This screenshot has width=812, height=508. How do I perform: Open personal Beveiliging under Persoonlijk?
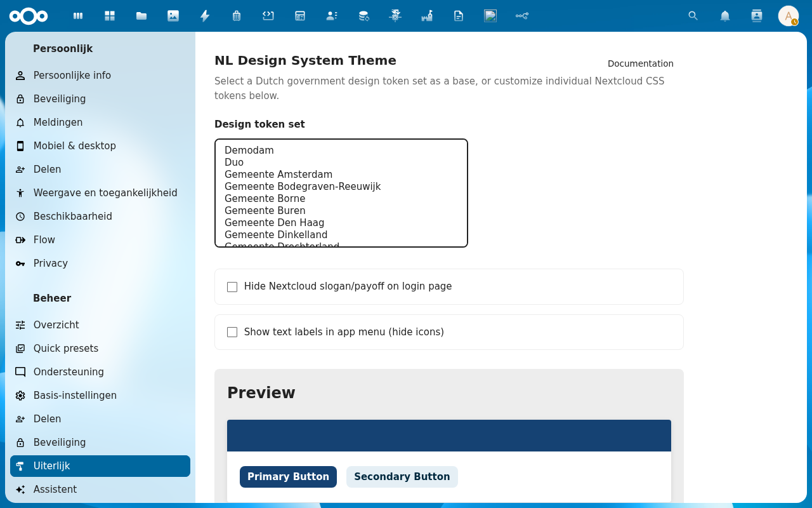[x=100, y=99]
